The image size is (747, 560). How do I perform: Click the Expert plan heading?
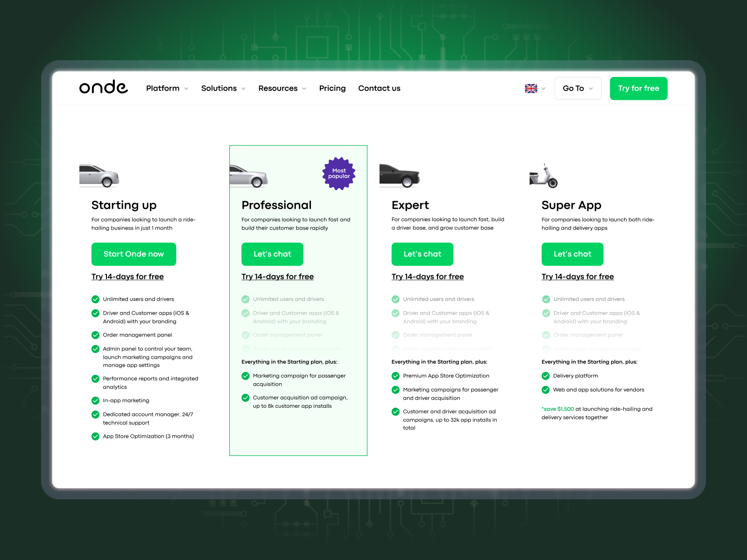pyautogui.click(x=410, y=205)
